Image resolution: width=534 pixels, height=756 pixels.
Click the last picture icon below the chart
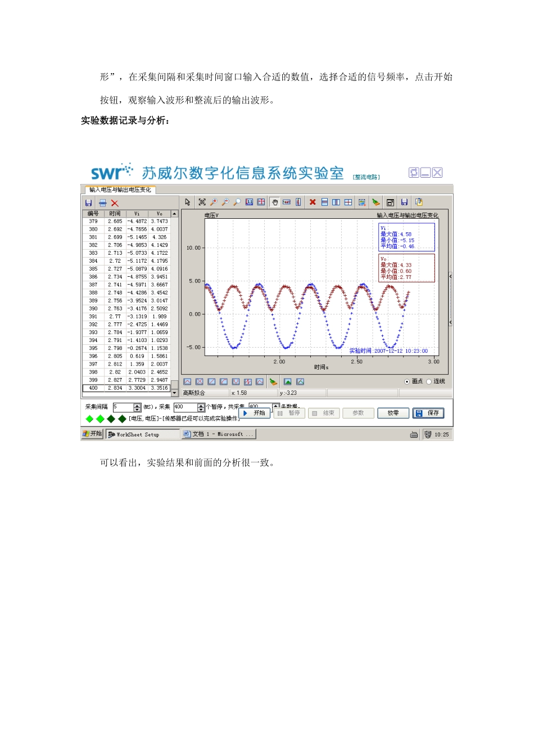[300, 382]
